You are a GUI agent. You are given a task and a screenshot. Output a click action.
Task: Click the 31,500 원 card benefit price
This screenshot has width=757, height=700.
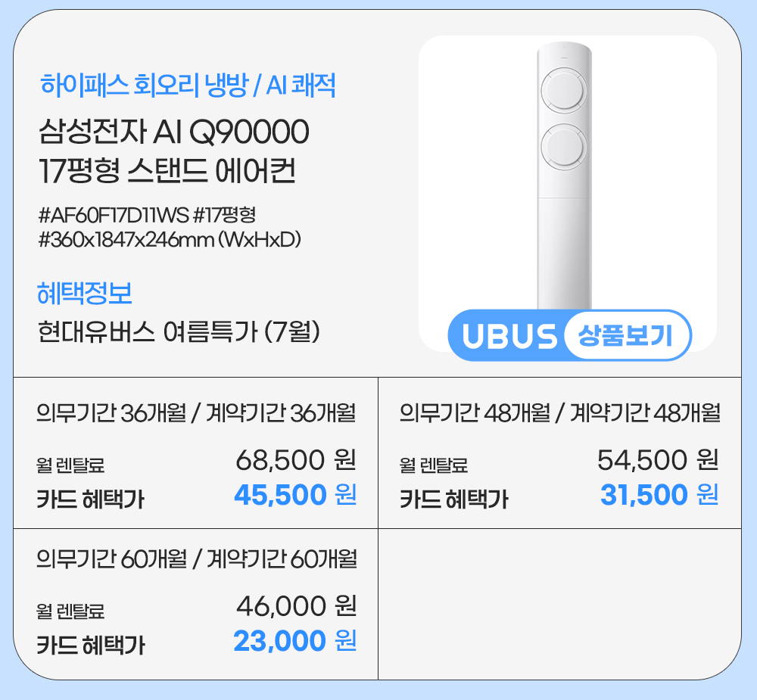point(659,496)
